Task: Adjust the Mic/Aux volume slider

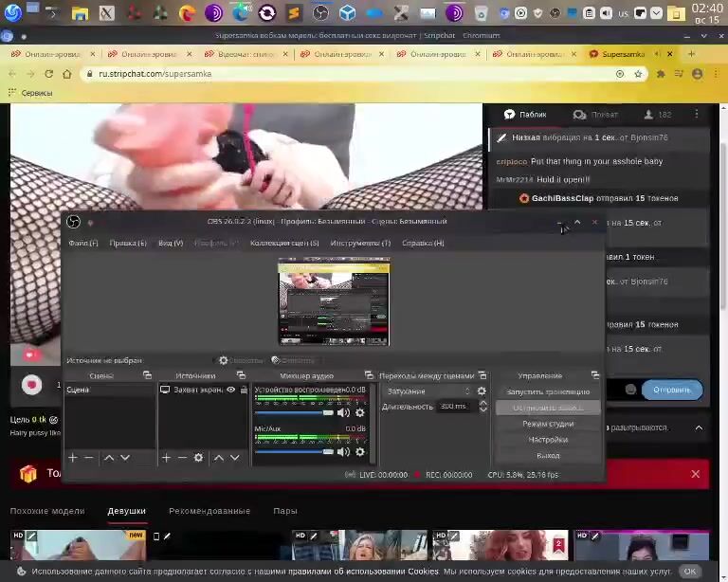Action: click(x=294, y=451)
